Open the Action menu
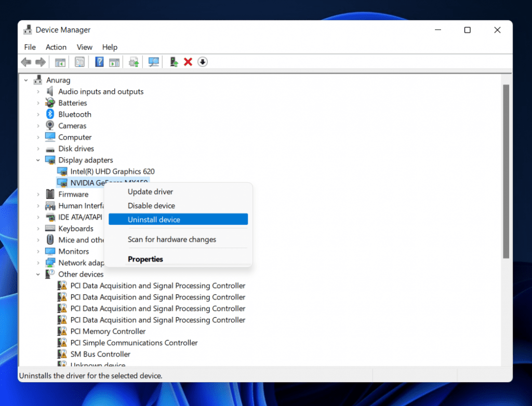 pyautogui.click(x=56, y=47)
